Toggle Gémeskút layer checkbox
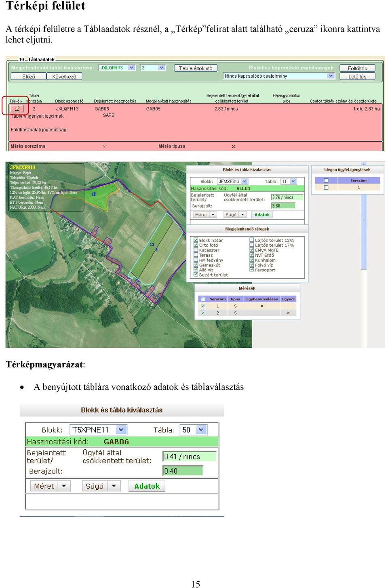 [x=196, y=265]
